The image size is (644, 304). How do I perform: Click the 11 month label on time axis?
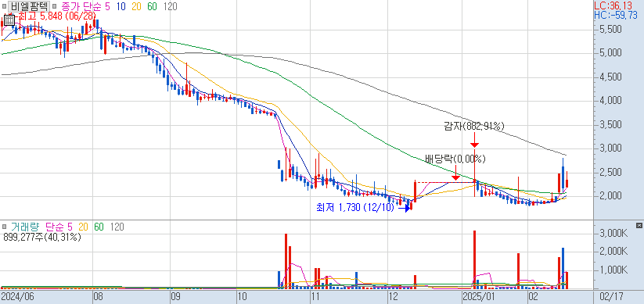click(315, 296)
